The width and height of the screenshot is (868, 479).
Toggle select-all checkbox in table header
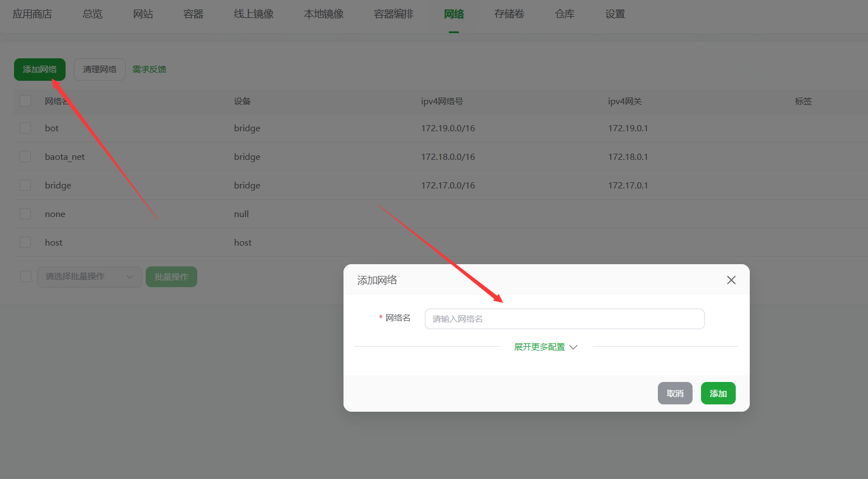click(25, 101)
